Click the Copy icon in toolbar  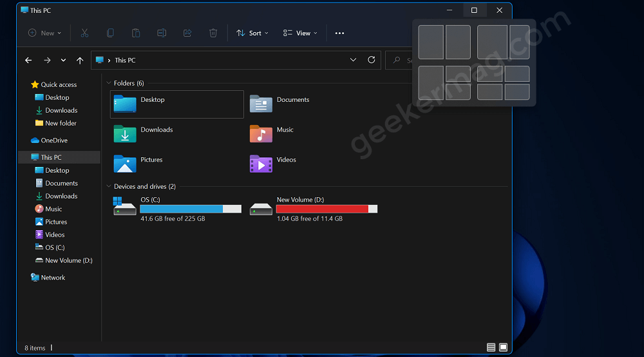[x=110, y=33]
